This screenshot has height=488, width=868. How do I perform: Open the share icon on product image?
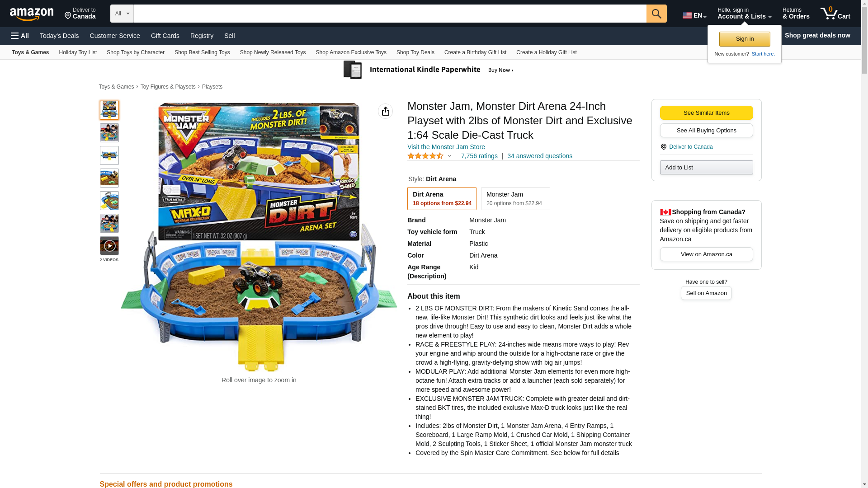385,111
